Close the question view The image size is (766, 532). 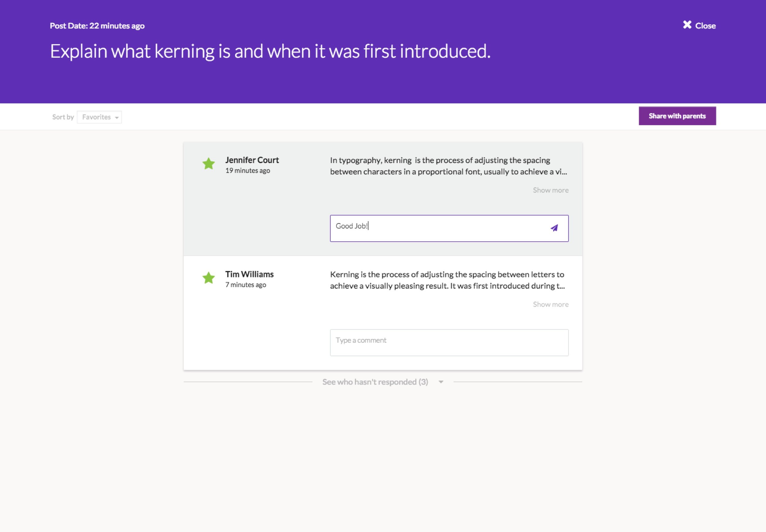[699, 25]
